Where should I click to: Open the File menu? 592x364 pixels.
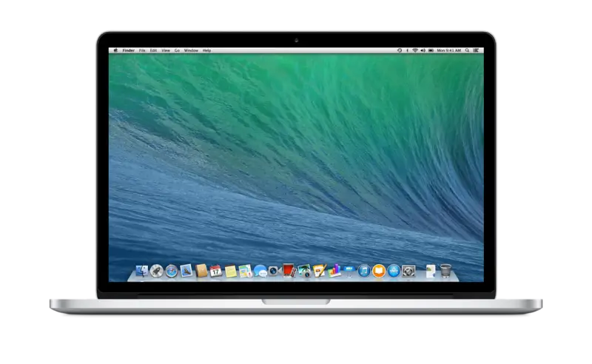pyautogui.click(x=142, y=50)
